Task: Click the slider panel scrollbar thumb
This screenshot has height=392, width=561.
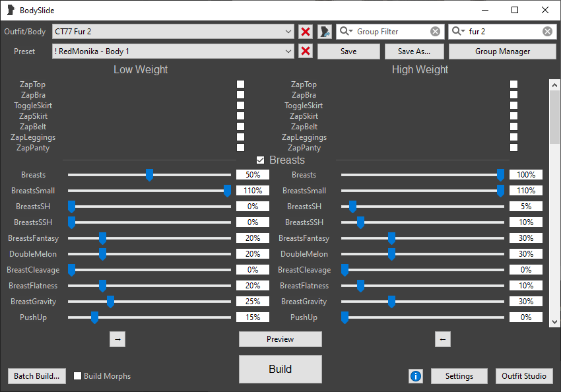Action: pos(554,117)
